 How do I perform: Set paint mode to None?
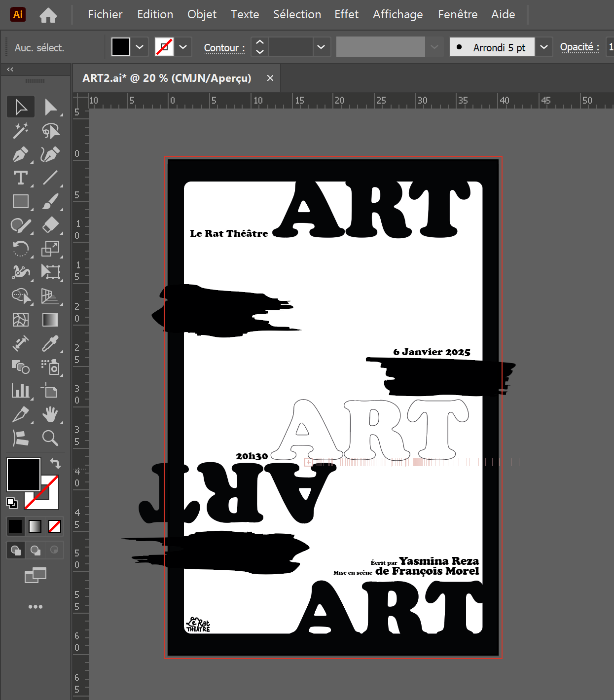tap(55, 526)
